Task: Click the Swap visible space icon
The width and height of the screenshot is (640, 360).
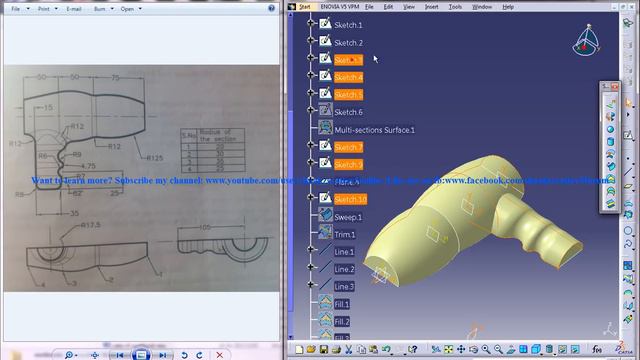Action: 575,349
